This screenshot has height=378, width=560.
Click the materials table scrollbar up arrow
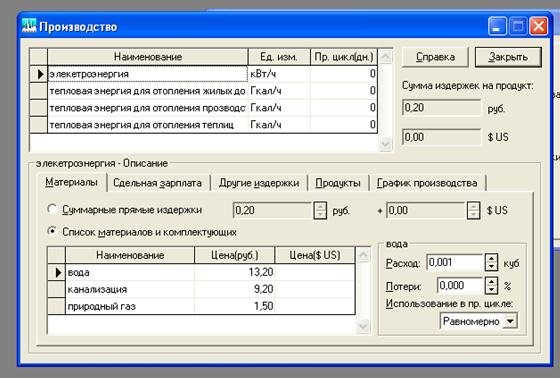tap(363, 255)
